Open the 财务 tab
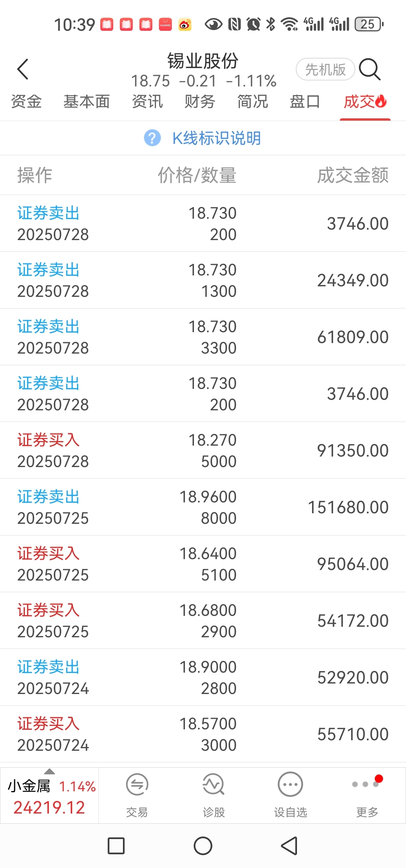 pos(200,101)
